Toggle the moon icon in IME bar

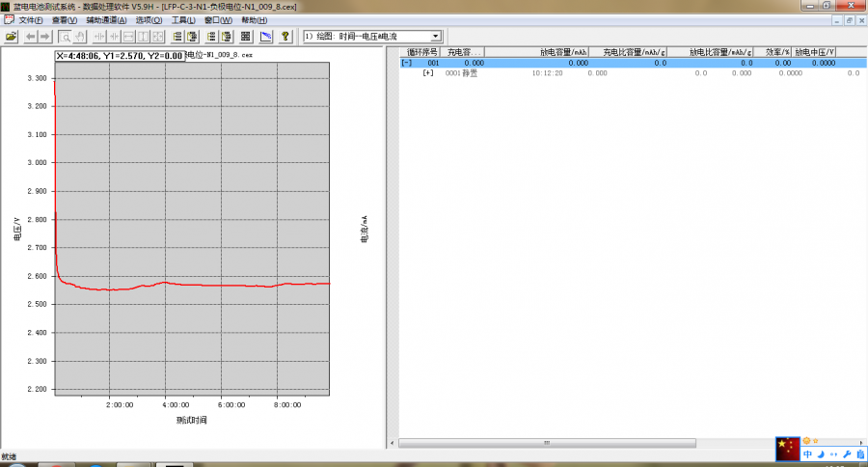[821, 453]
